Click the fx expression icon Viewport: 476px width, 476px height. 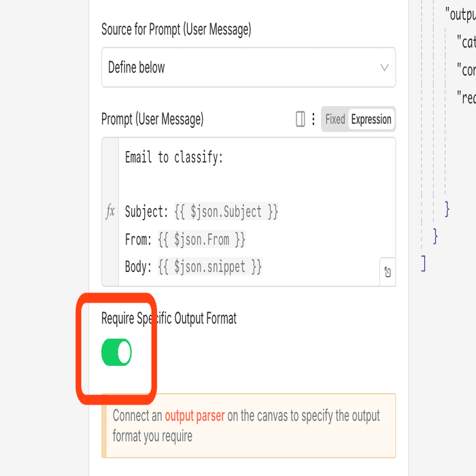coord(110,212)
